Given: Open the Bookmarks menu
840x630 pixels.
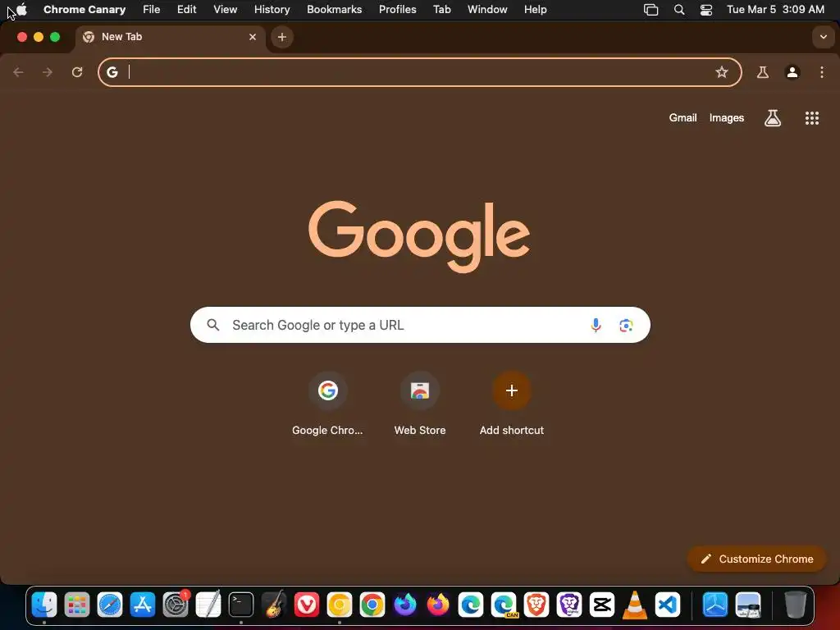Looking at the screenshot, I should (335, 10).
